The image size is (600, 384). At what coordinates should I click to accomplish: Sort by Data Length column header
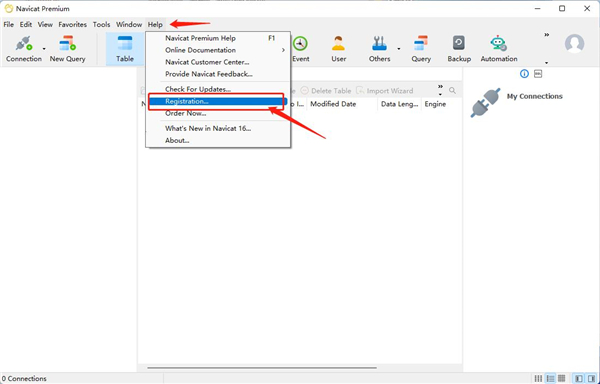pyautogui.click(x=399, y=104)
